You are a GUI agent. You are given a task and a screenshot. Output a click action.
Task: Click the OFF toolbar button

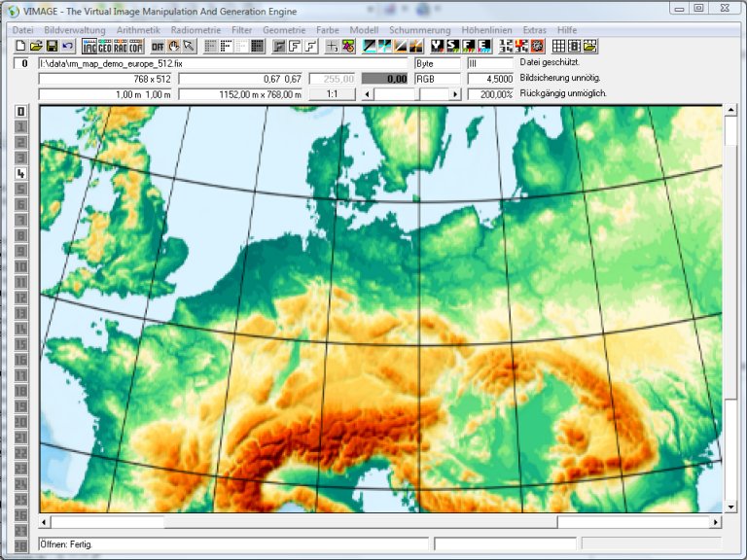tap(158, 46)
